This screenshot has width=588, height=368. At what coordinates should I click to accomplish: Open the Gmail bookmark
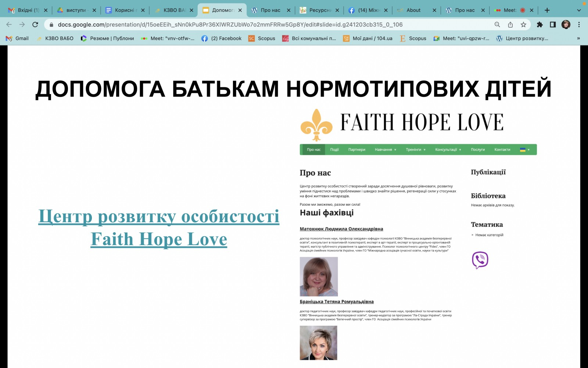coord(17,38)
